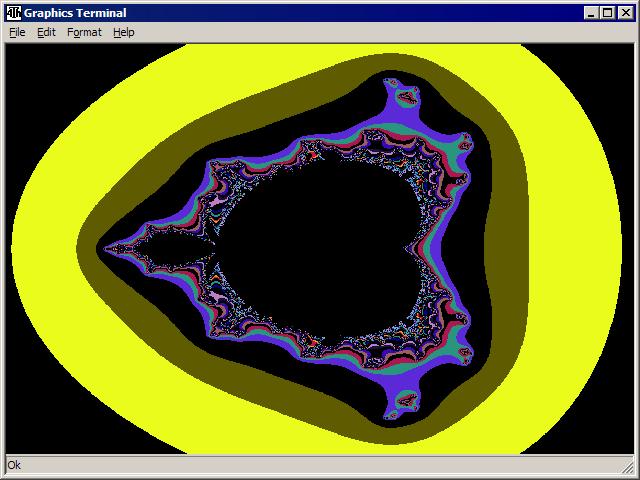This screenshot has width=640, height=480.
Task: Maximize the Graphics Terminal window
Action: 607,13
